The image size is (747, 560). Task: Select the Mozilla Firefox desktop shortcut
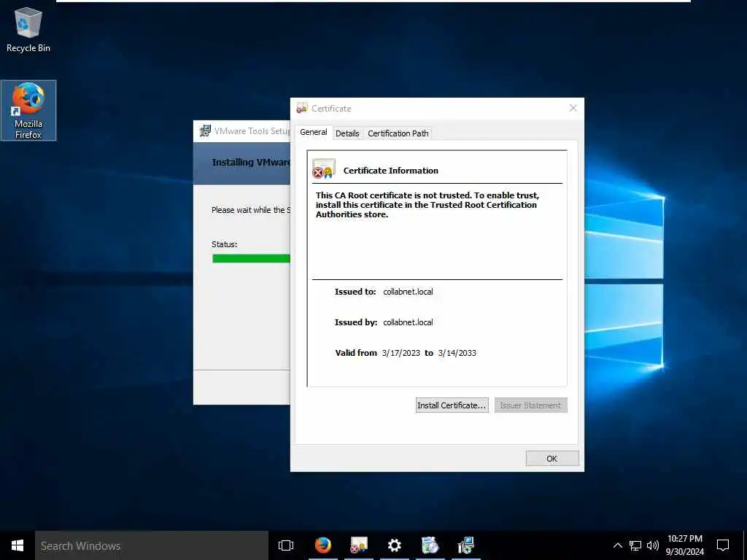(x=28, y=111)
